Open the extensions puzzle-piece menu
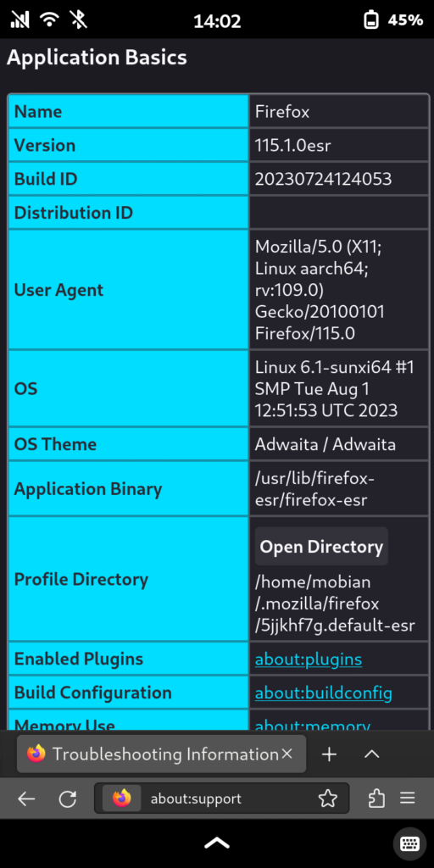The image size is (434, 868). pyautogui.click(x=376, y=798)
